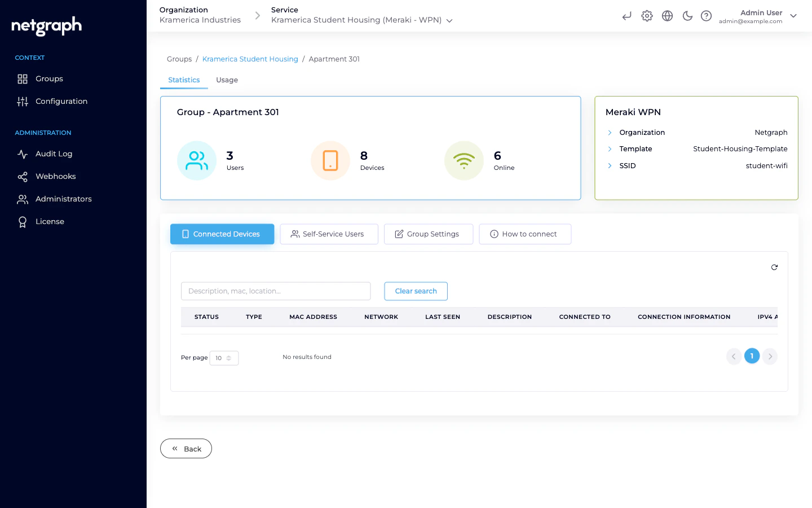Select Groups in the sidebar
This screenshot has width=812, height=508.
[49, 78]
